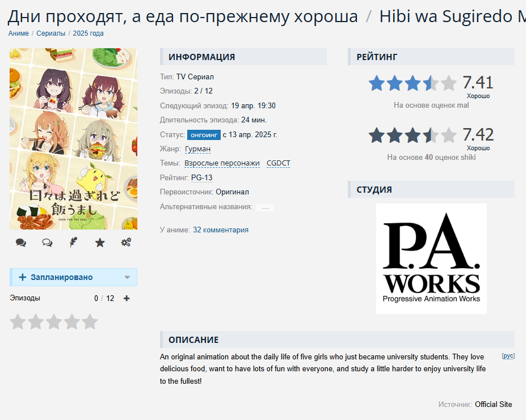
Task: Click the feather icon to write a review
Action: [73, 243]
